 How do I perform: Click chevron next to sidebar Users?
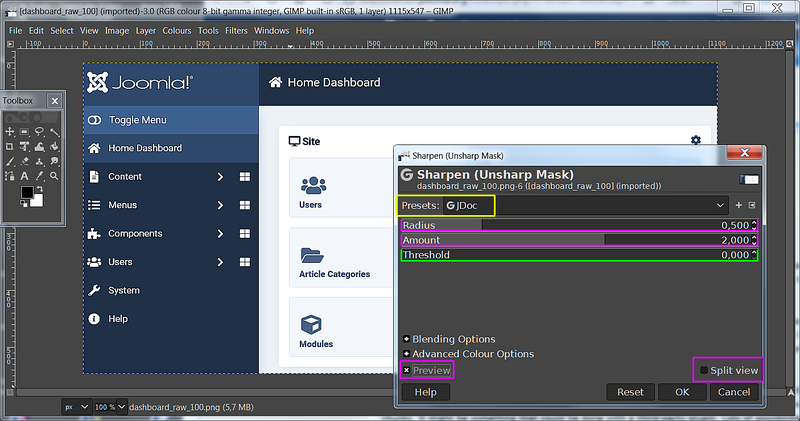pos(220,262)
